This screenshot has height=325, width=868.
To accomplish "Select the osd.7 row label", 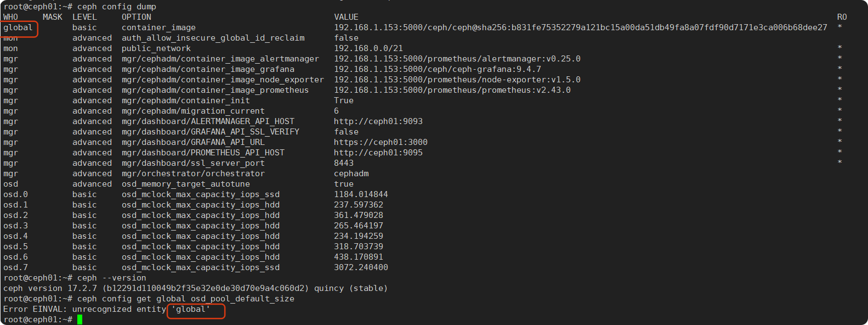I will tap(15, 267).
